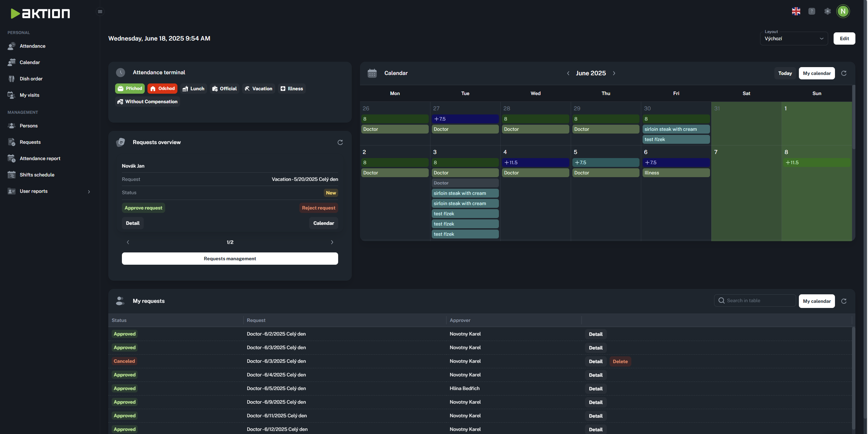The height and width of the screenshot is (434, 868).
Task: Toggle My calendar in Calendar widget
Action: click(817, 73)
